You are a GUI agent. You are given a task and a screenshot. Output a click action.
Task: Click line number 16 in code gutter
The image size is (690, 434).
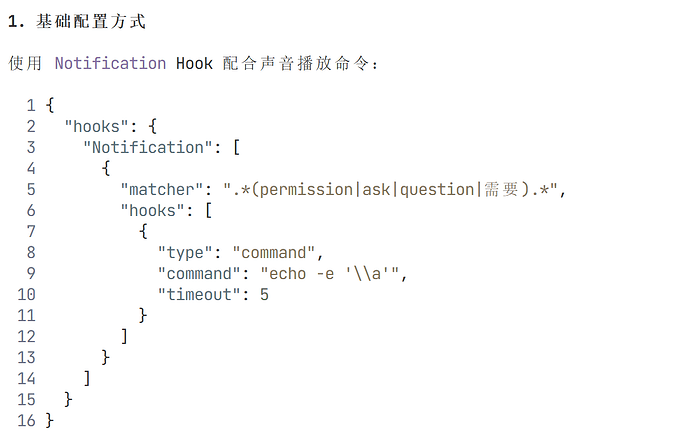(x=26, y=420)
